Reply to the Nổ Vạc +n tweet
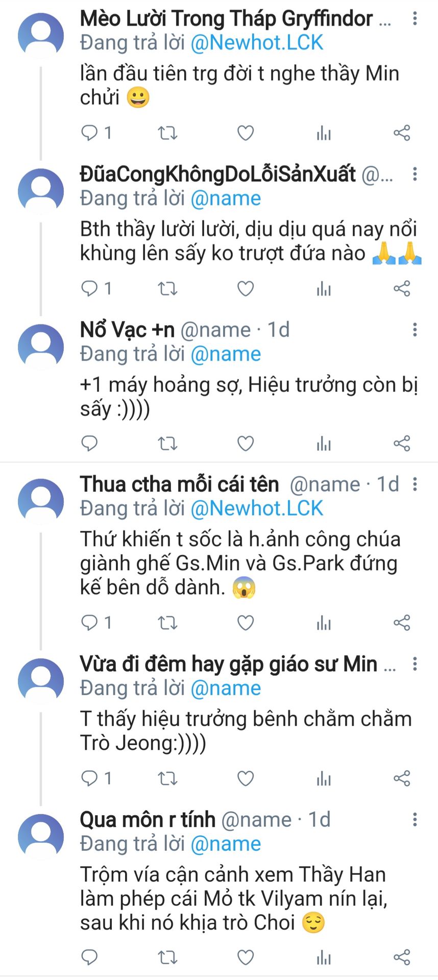Screen dimensions: 438x980 pos(89,444)
